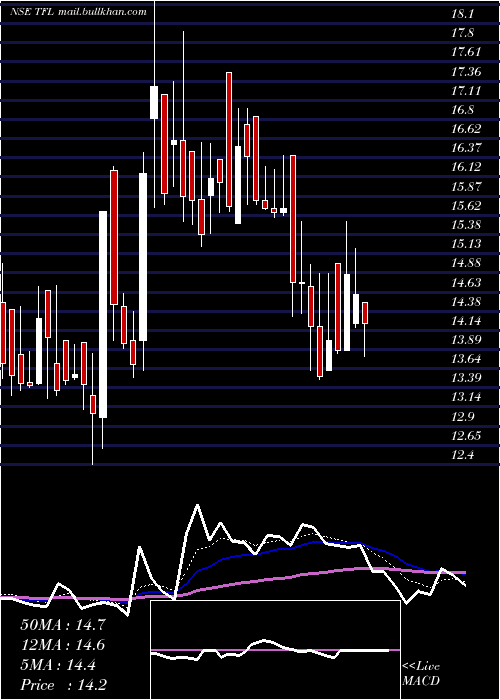Click the 15.13 price axis label
The width and height of the screenshot is (500, 700).
466,244
